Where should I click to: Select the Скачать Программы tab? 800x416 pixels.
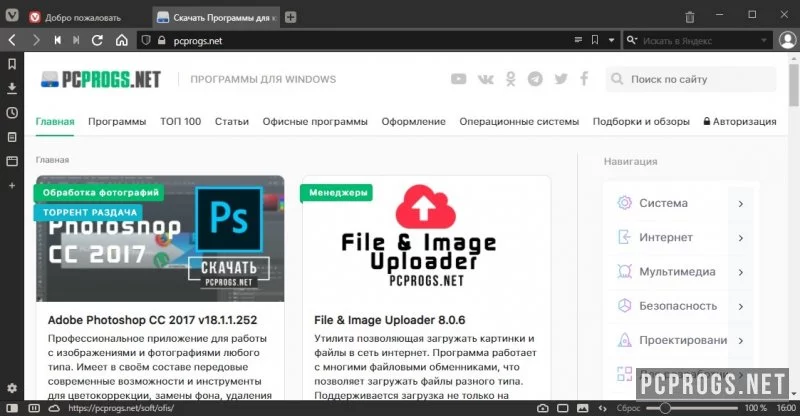click(217, 17)
